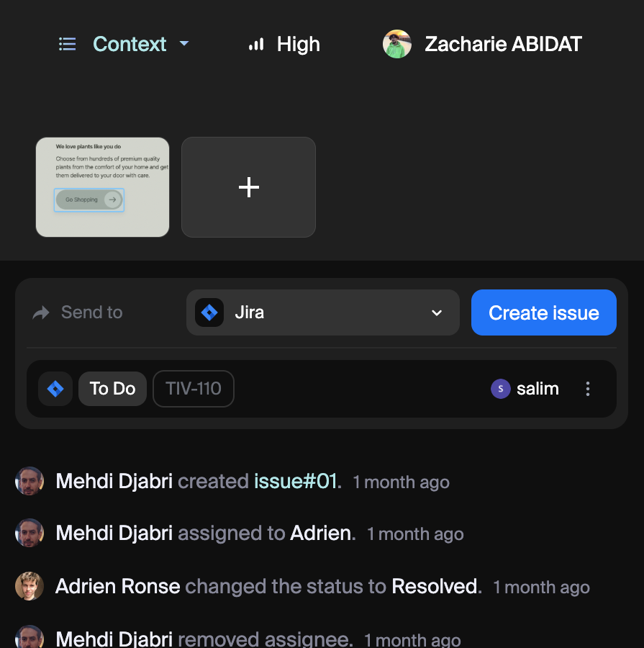Viewport: 644px width, 648px height.
Task: Click the Context list icon
Action: point(67,45)
